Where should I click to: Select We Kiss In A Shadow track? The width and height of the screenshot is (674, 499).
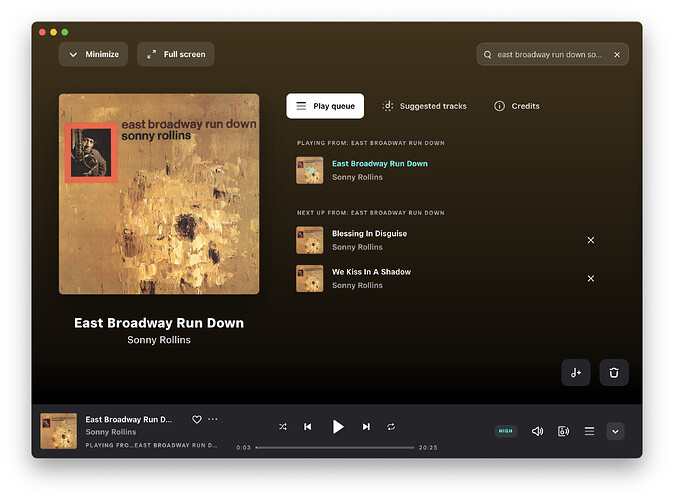pyautogui.click(x=371, y=272)
